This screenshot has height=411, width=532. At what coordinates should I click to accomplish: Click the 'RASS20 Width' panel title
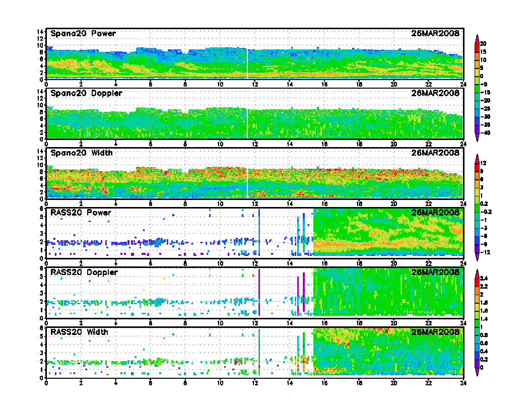pyautogui.click(x=79, y=332)
